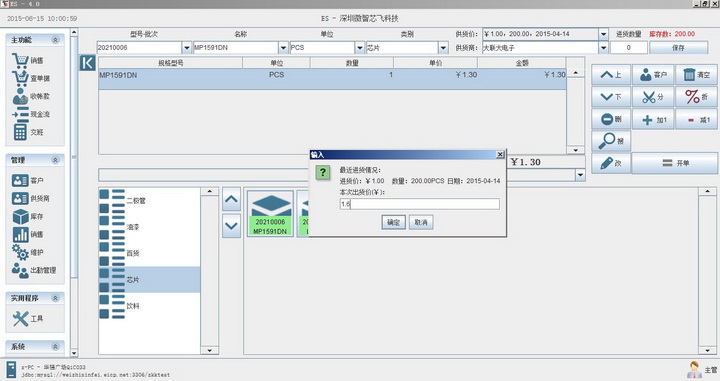This screenshot has width=720, height=381.
Task: Click the 改 pencil edit button
Action: [x=611, y=163]
